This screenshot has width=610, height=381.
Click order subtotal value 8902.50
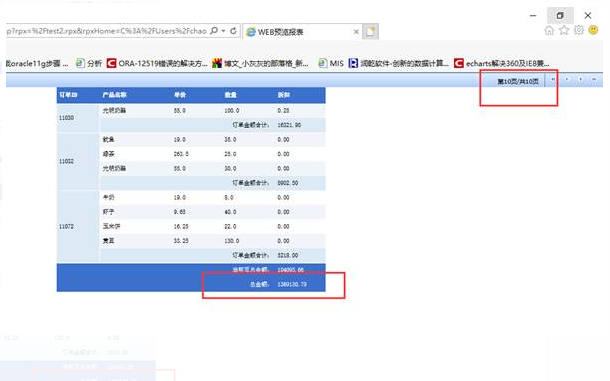click(288, 183)
